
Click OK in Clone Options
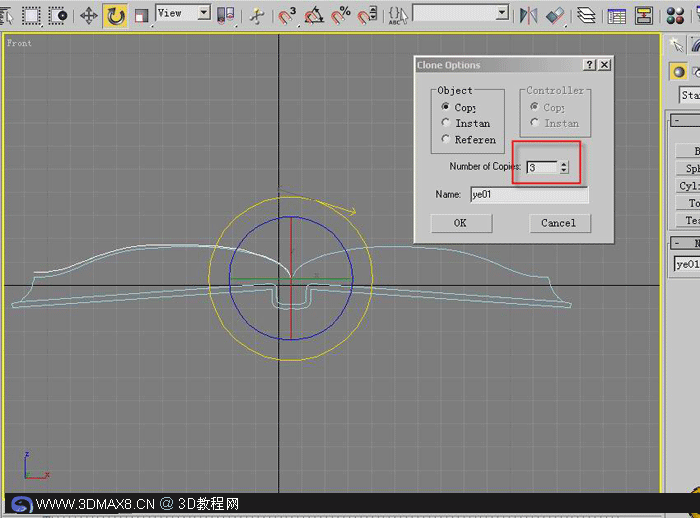[462, 223]
